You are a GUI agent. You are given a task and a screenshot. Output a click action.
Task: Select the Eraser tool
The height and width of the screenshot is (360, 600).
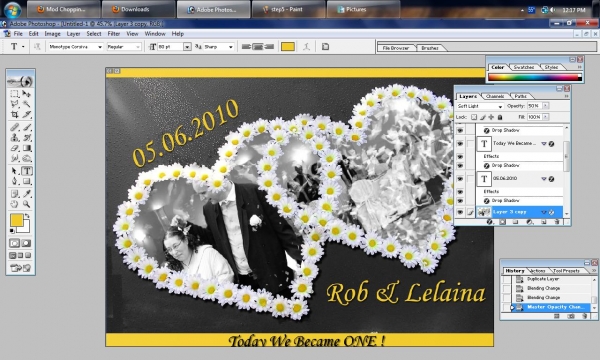pyautogui.click(x=15, y=148)
